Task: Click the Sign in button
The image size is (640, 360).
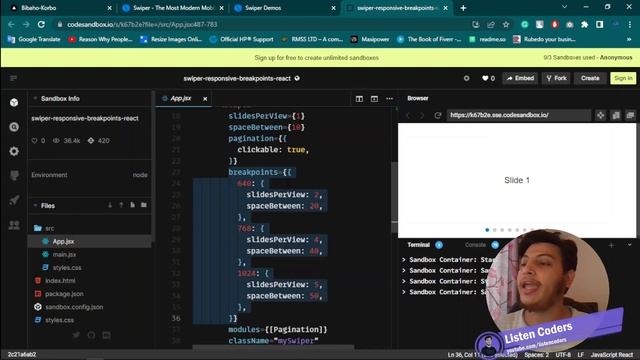Action: 623,78
